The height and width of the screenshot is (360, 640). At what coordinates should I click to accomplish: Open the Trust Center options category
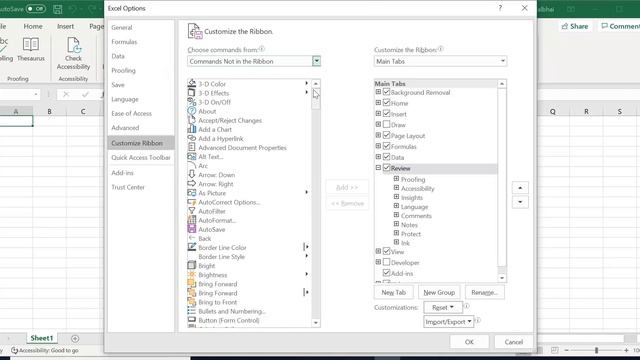point(128,187)
